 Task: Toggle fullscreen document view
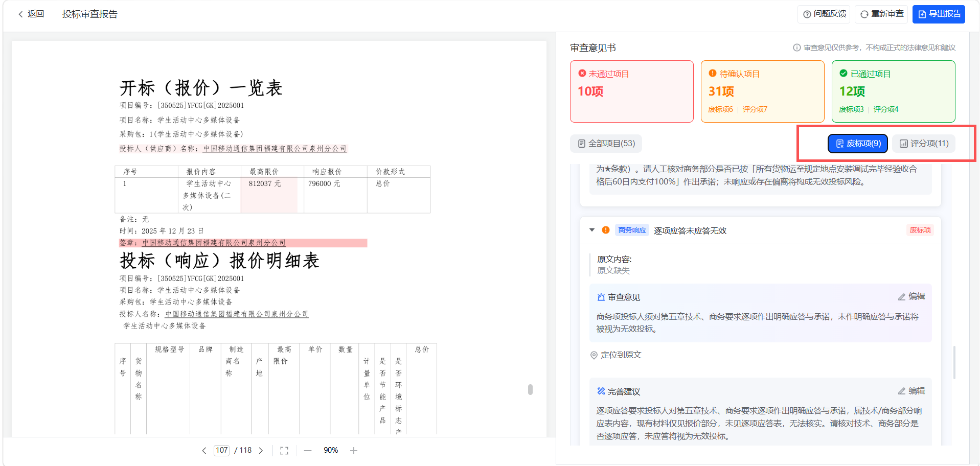point(284,451)
